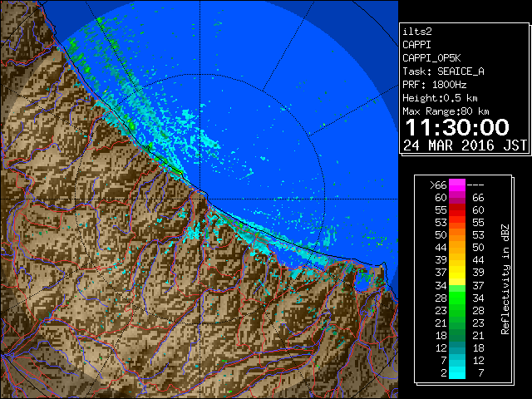Click the bright green 28-34 dBZ swatch
The height and width of the screenshot is (399, 532).
coord(457,298)
